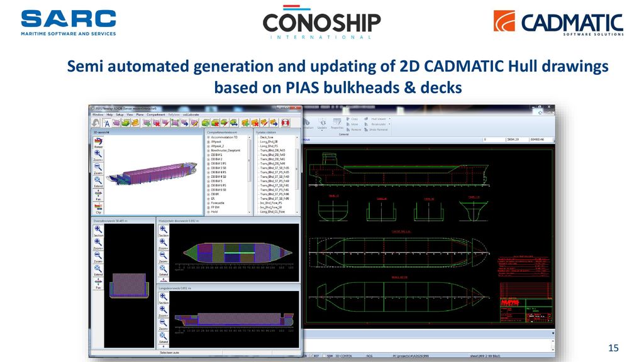Click Zoom+ in the 3D-aanzicht panel
644x362 pixels.
(x=98, y=156)
